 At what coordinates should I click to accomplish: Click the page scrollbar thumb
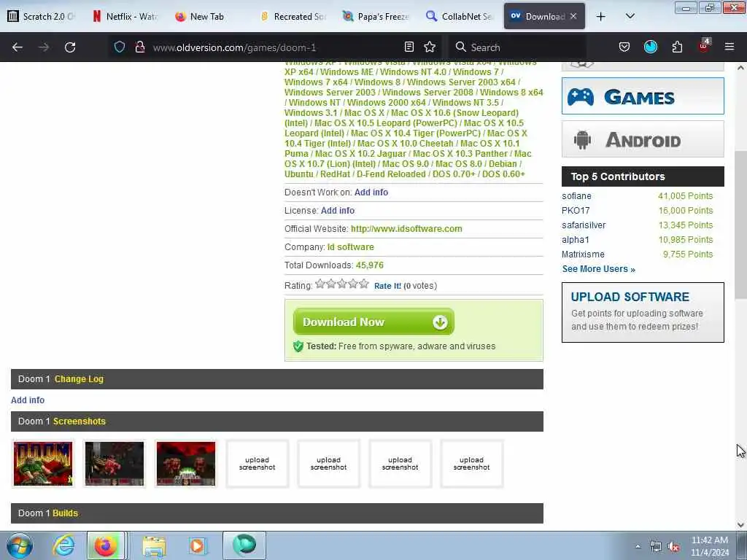[x=740, y=224]
